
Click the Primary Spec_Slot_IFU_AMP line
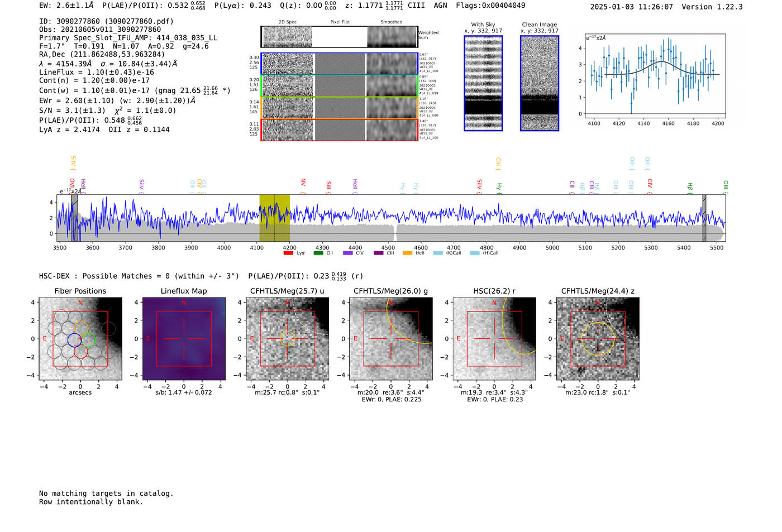[128, 38]
